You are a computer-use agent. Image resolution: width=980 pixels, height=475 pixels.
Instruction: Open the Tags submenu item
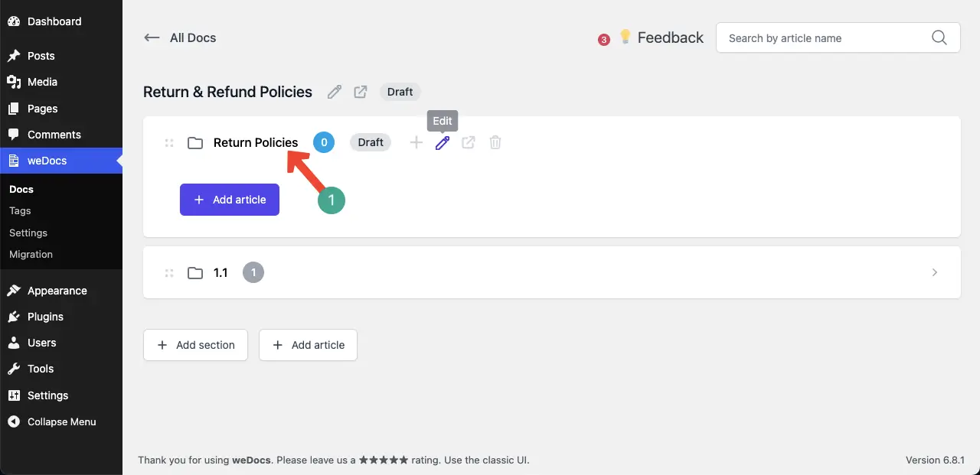click(20, 210)
